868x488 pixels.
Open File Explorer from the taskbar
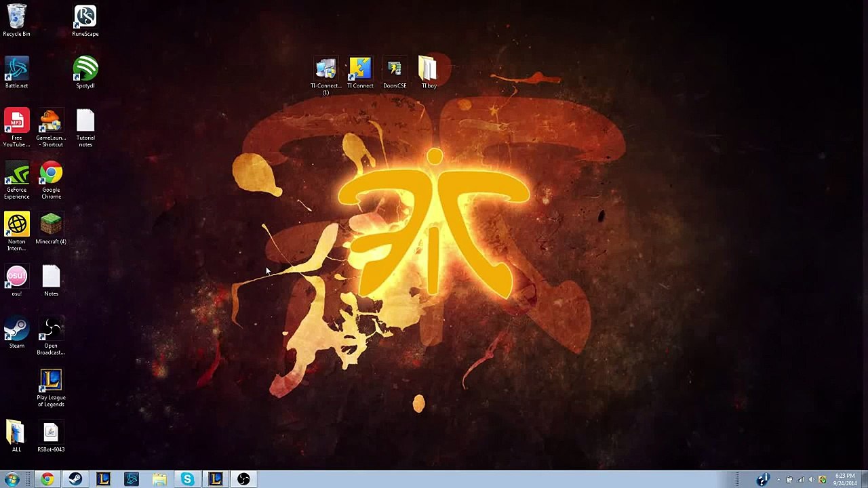pyautogui.click(x=159, y=479)
